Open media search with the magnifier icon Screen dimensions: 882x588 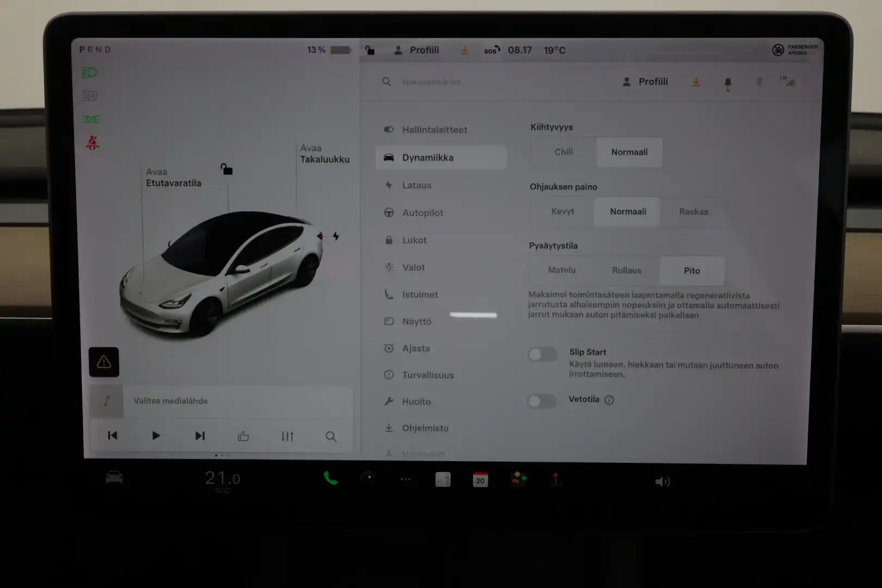coord(331,436)
